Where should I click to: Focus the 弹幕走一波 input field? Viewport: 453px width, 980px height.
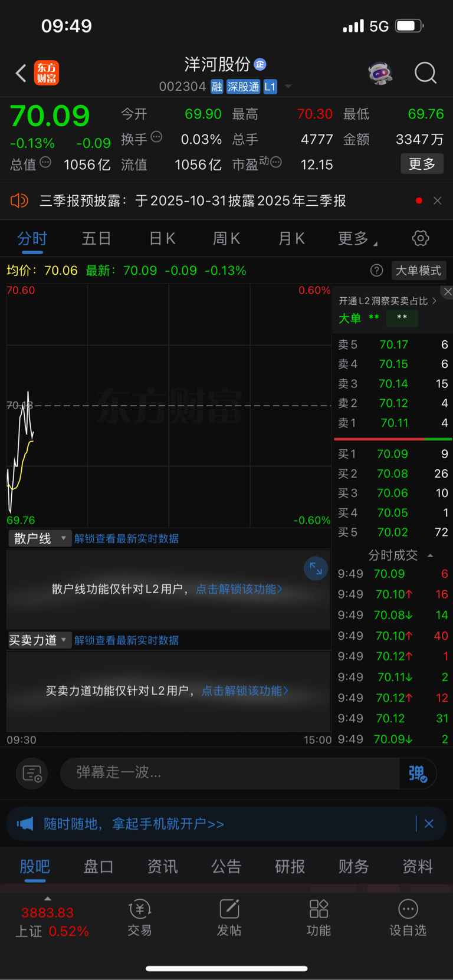(x=230, y=773)
